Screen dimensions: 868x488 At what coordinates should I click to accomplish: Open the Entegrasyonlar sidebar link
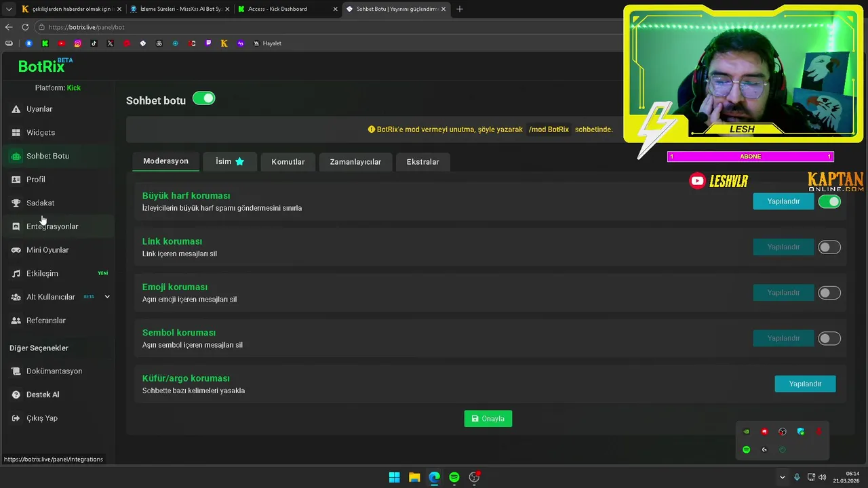57,226
